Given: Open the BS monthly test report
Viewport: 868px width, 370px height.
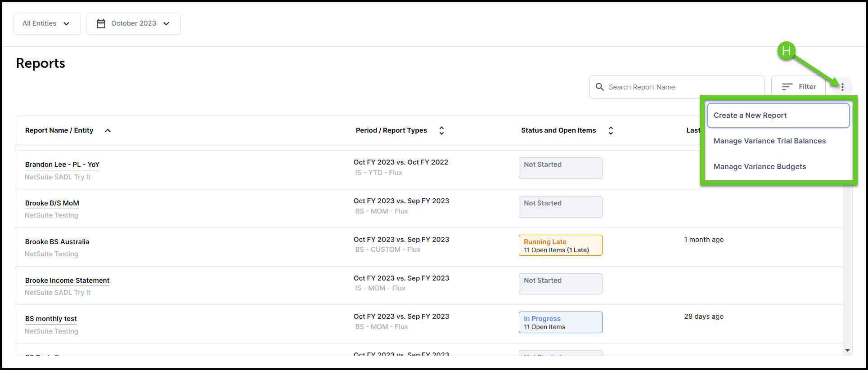Looking at the screenshot, I should click(x=51, y=319).
